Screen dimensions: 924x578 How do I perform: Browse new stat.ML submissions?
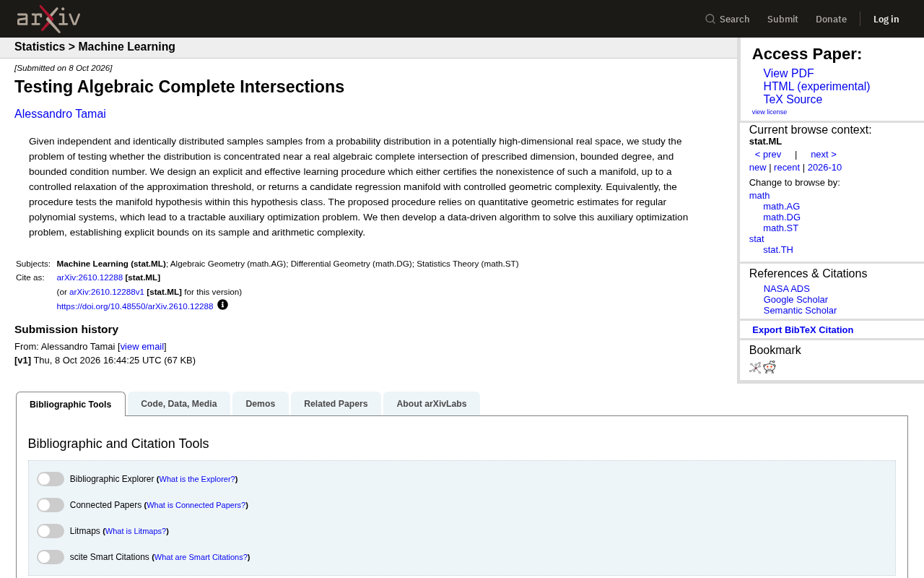[758, 168]
